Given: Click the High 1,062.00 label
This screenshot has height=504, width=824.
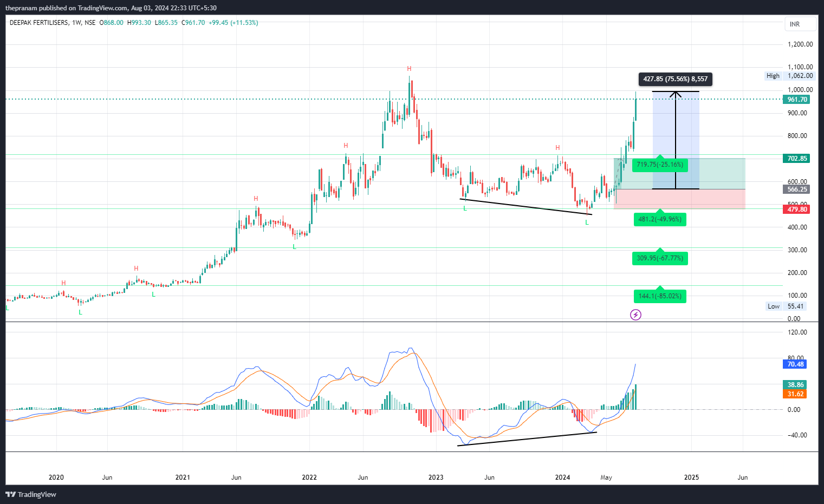Looking at the screenshot, I should point(789,76).
